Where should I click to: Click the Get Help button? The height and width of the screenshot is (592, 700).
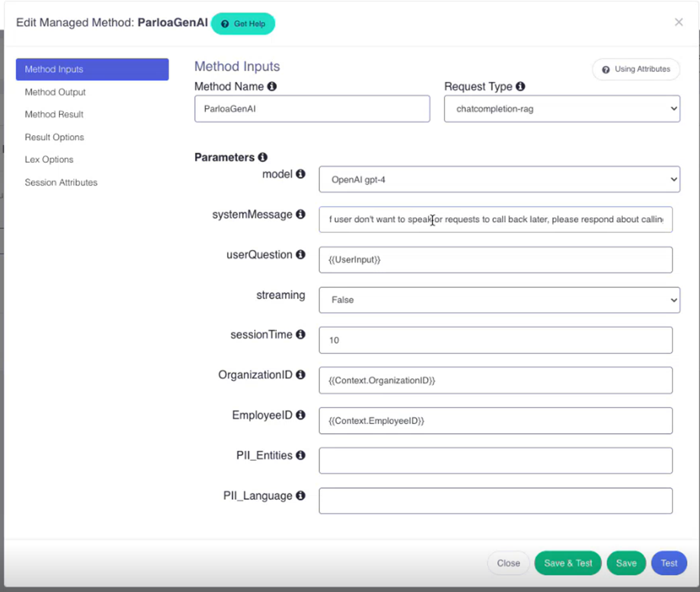point(243,24)
